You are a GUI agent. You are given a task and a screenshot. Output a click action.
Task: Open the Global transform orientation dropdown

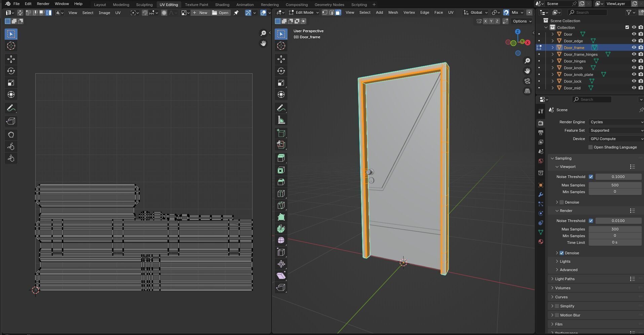(x=476, y=12)
